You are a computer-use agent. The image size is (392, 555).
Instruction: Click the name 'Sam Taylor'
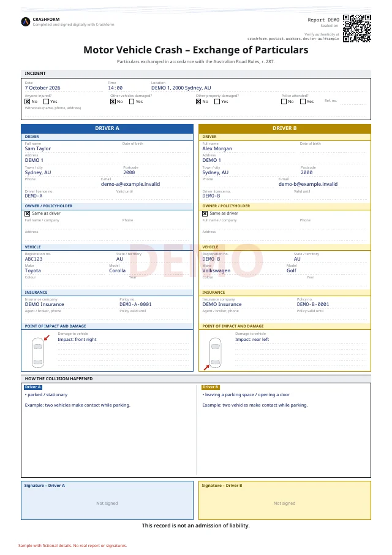tap(37, 148)
